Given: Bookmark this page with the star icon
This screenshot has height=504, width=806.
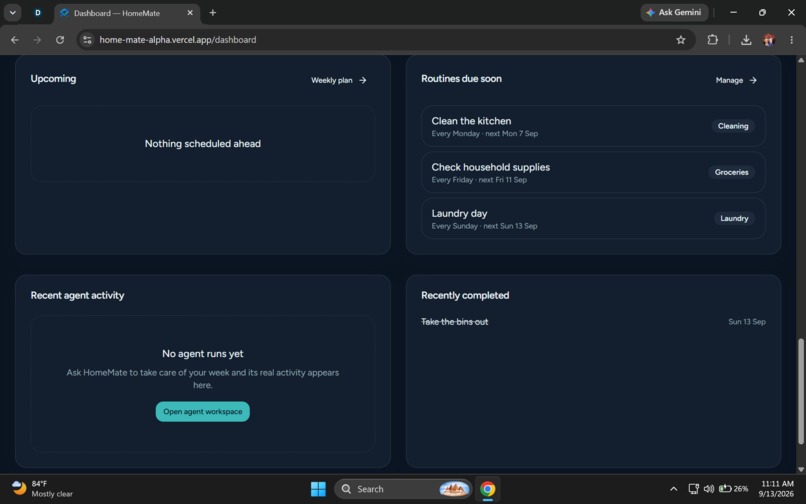Looking at the screenshot, I should (x=681, y=40).
